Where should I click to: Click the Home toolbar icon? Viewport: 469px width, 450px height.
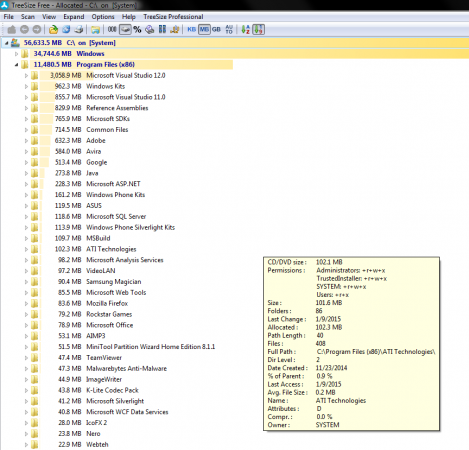(x=12, y=30)
